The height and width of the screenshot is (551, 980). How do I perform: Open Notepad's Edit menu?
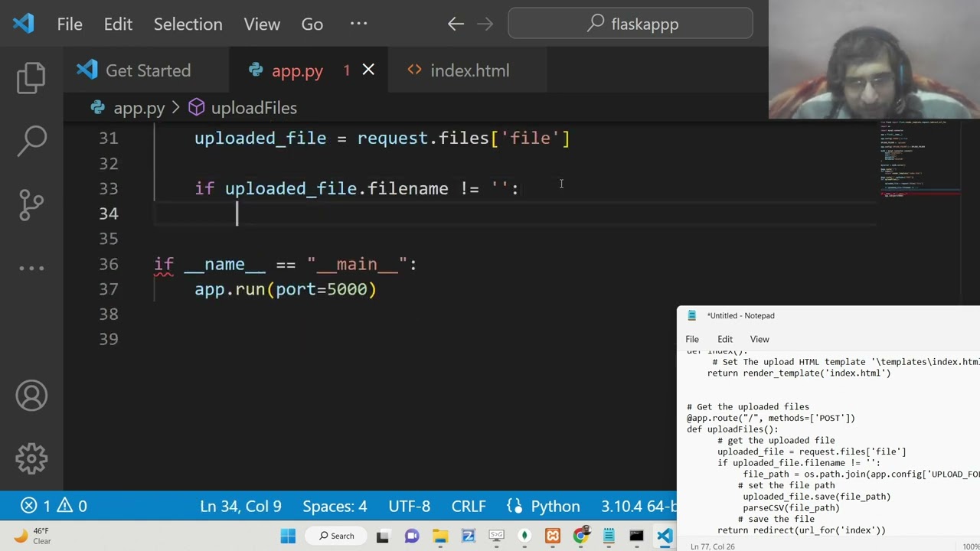(x=724, y=339)
